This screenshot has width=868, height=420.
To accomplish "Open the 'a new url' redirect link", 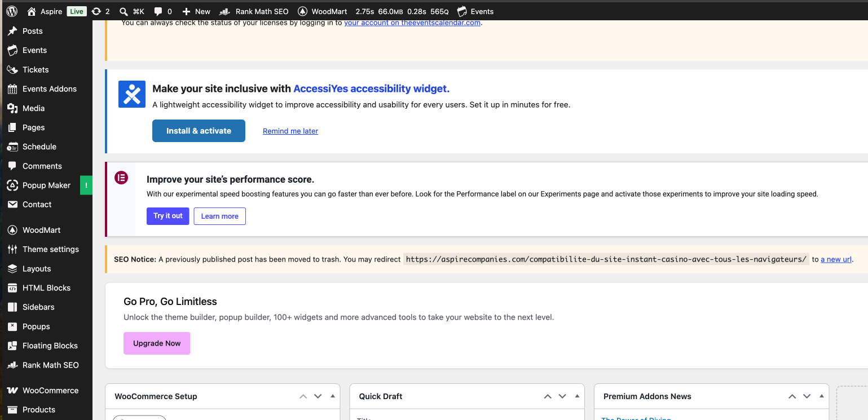I will click(x=836, y=259).
